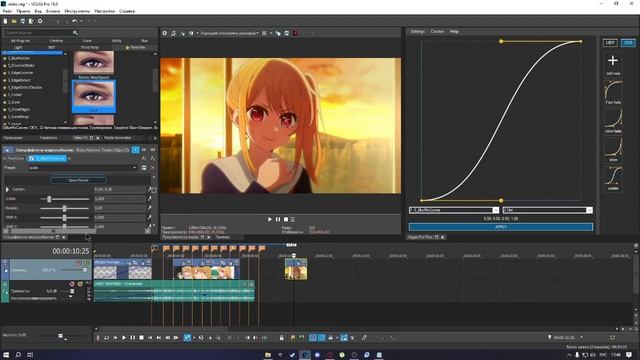The height and width of the screenshot is (360, 640).
Task: Click the animate keyframe icon for Z Dist
Action: point(149,199)
